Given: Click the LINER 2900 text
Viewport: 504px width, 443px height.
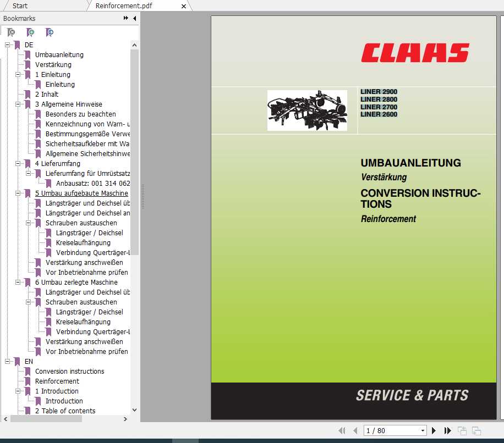Looking at the screenshot, I should (379, 92).
